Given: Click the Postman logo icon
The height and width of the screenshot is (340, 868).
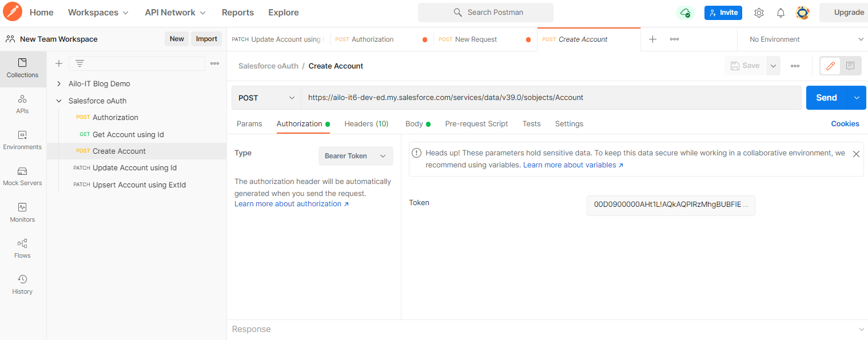Looking at the screenshot, I should [13, 12].
